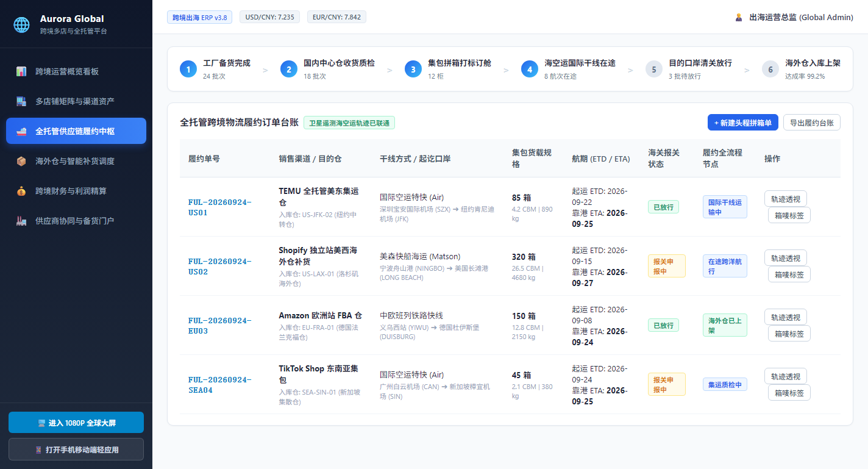Viewport: 868px width, 469px height.
Task: Click the chart icon beside 跨境运营概览看板
Action: 21,71
